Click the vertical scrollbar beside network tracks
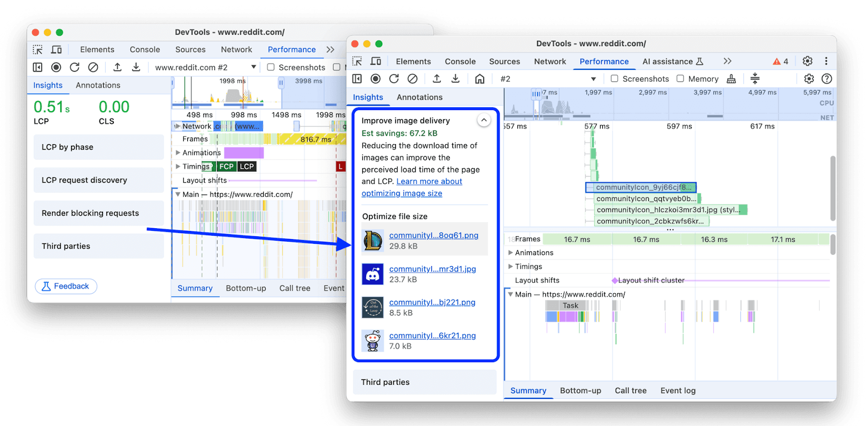This screenshot has height=426, width=868. pos(833,188)
